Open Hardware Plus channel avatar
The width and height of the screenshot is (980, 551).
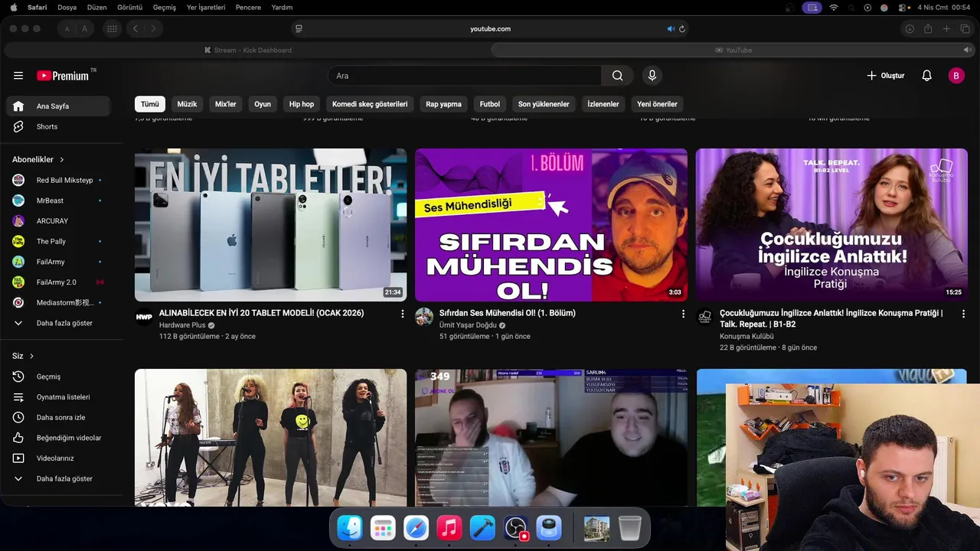(x=144, y=317)
